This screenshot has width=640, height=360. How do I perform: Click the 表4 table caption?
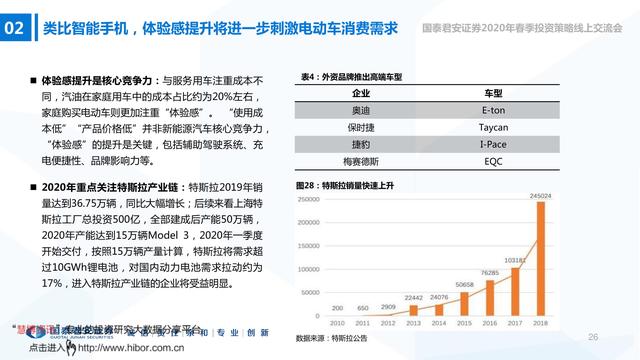click(x=351, y=77)
